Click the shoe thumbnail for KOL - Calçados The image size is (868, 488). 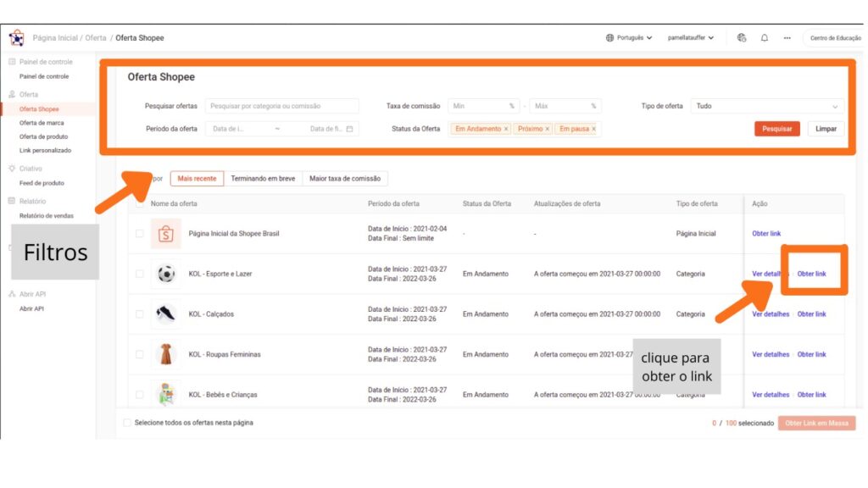coord(165,314)
